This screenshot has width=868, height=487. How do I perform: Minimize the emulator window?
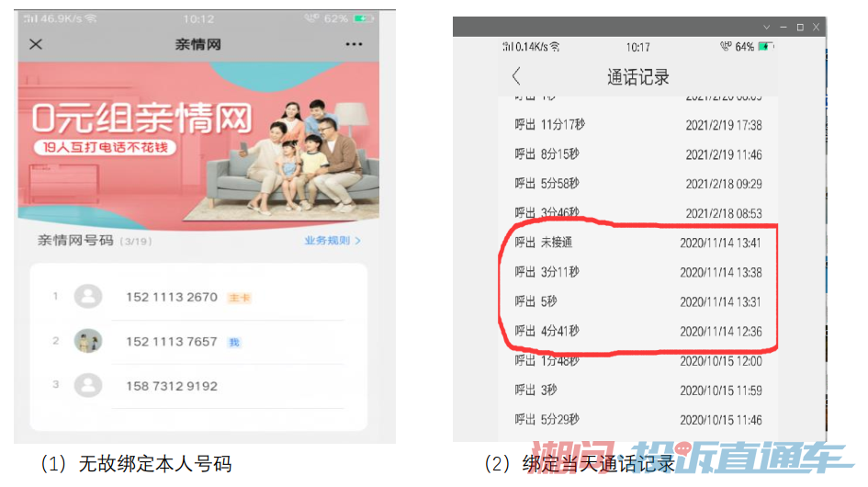click(x=783, y=28)
